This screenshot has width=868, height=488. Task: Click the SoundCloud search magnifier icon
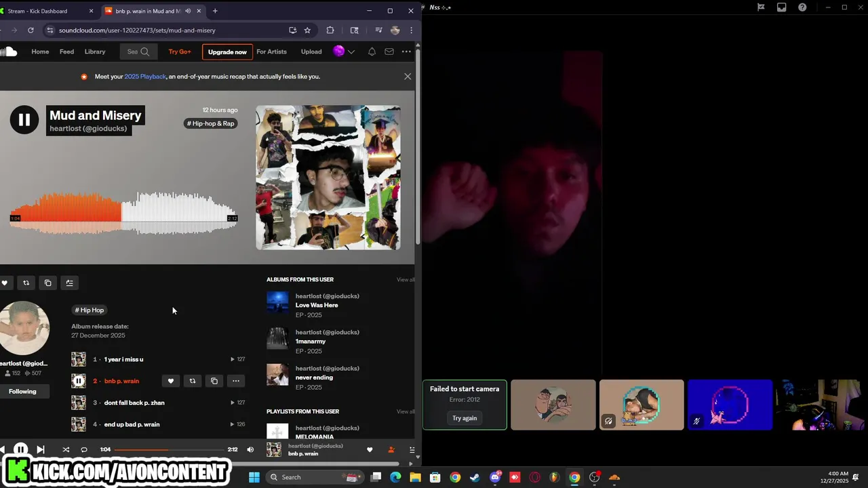pos(144,52)
